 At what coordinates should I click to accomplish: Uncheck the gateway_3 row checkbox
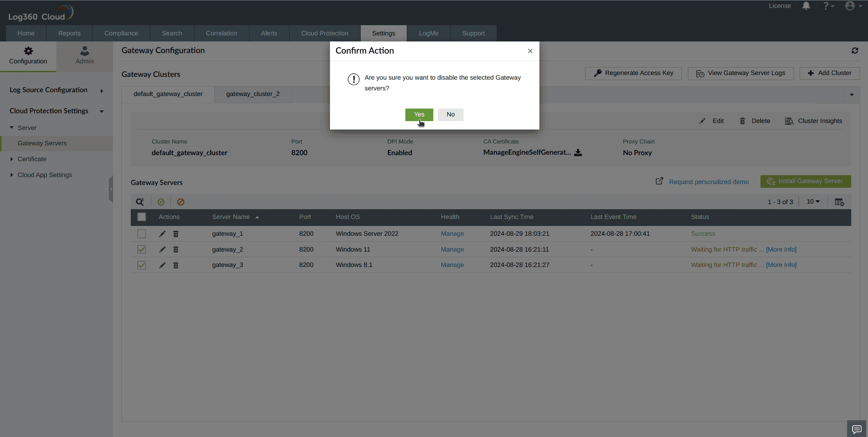[141, 265]
